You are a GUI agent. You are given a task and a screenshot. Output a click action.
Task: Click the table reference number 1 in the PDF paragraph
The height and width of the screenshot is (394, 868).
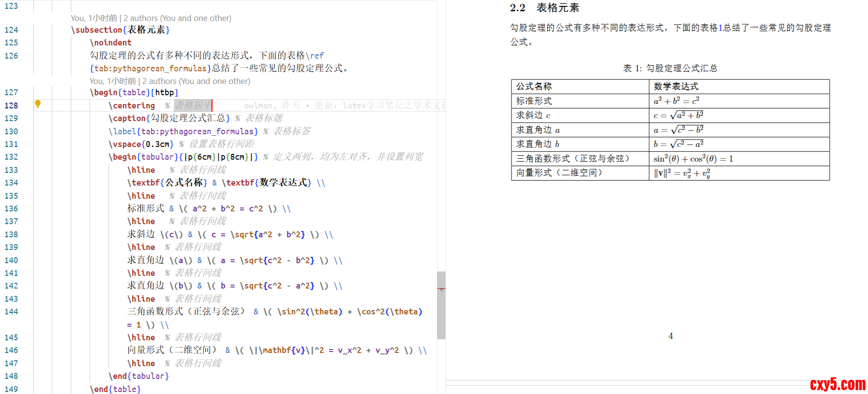pos(720,28)
